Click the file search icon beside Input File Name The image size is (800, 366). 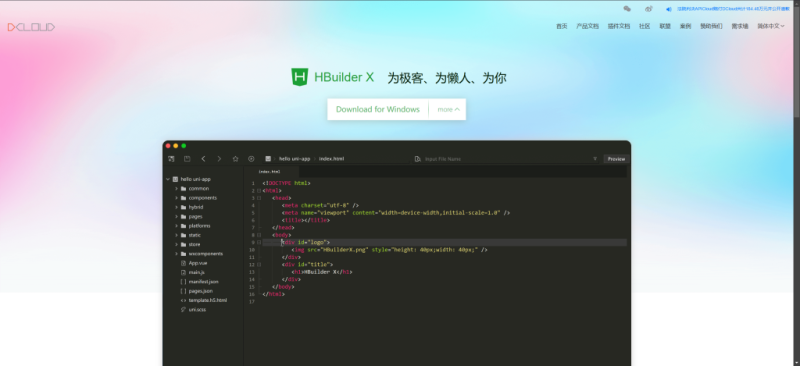point(418,159)
